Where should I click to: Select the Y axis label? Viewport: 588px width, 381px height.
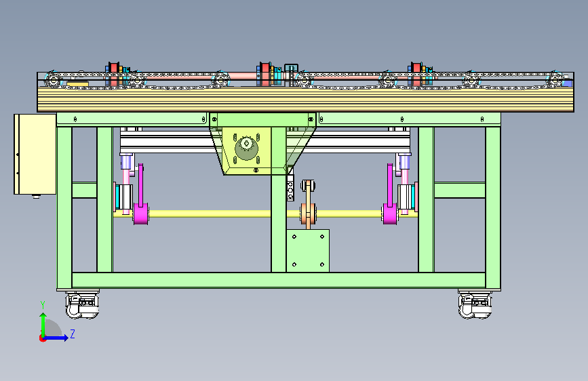pyautogui.click(x=43, y=304)
